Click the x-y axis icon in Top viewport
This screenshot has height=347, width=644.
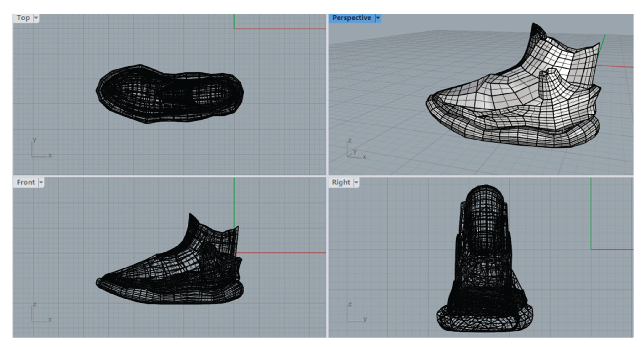[40, 149]
